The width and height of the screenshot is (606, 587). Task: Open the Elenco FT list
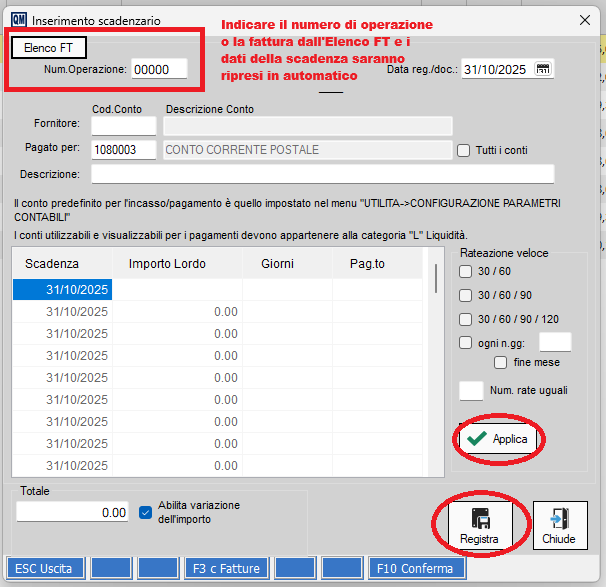pyautogui.click(x=48, y=47)
